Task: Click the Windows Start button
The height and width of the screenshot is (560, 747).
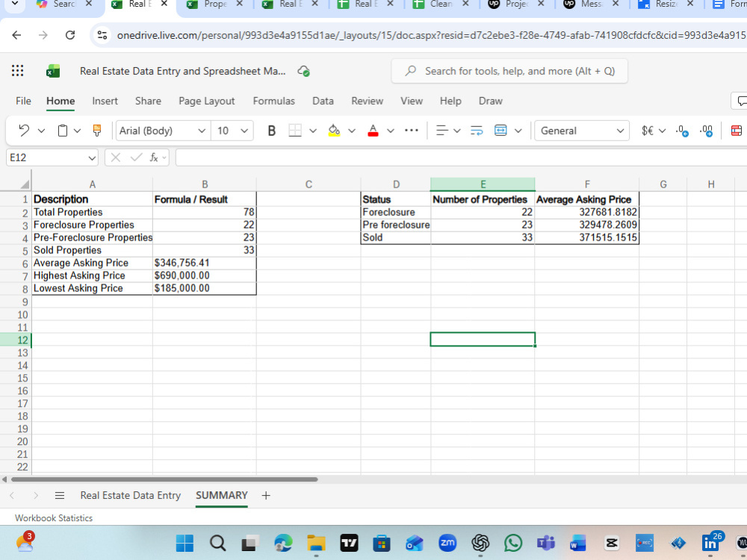Action: click(x=185, y=543)
